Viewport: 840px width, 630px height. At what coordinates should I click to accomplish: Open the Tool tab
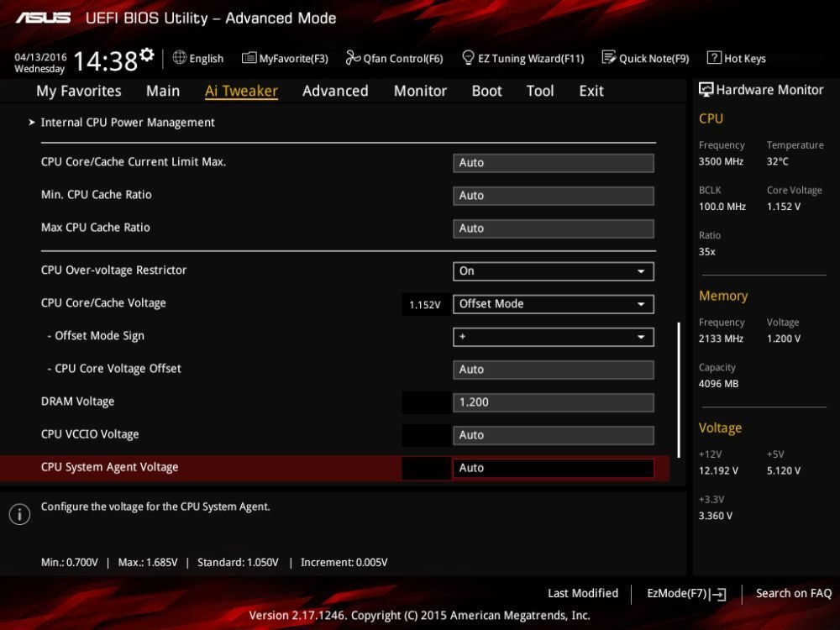point(540,91)
